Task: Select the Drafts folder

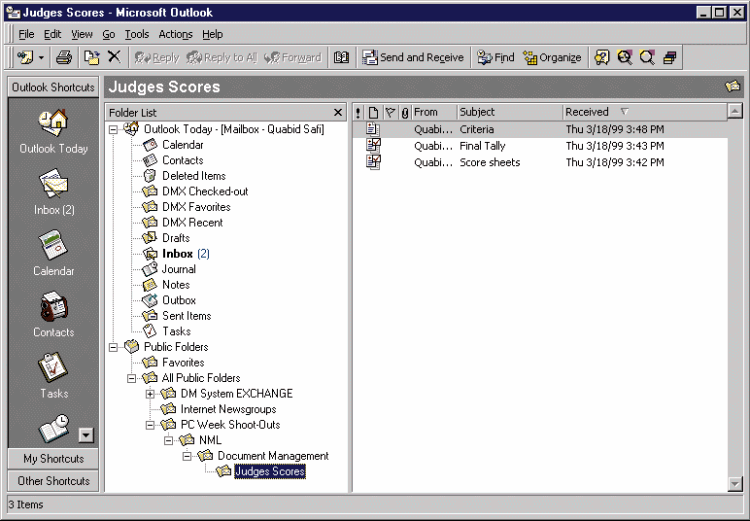Action: (x=176, y=238)
